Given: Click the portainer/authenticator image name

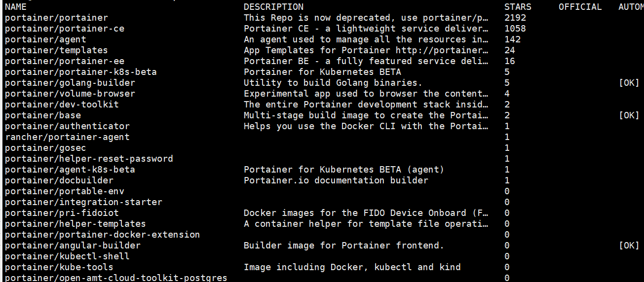Looking at the screenshot, I should click(67, 126).
